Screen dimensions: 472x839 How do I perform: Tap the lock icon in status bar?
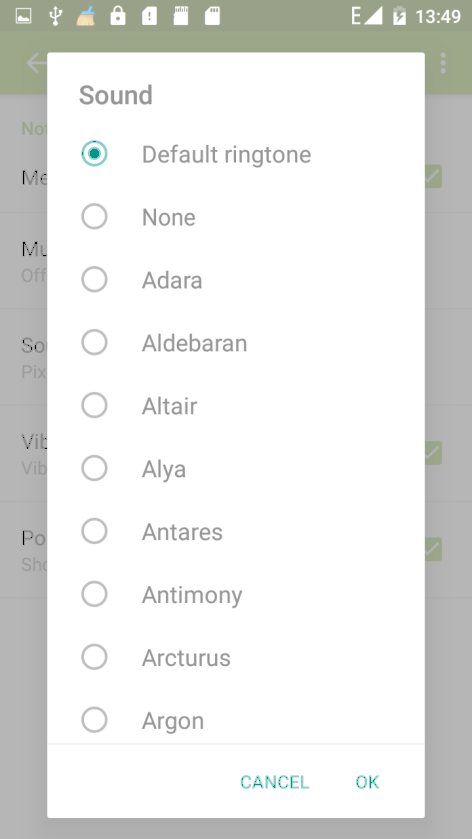(118, 16)
